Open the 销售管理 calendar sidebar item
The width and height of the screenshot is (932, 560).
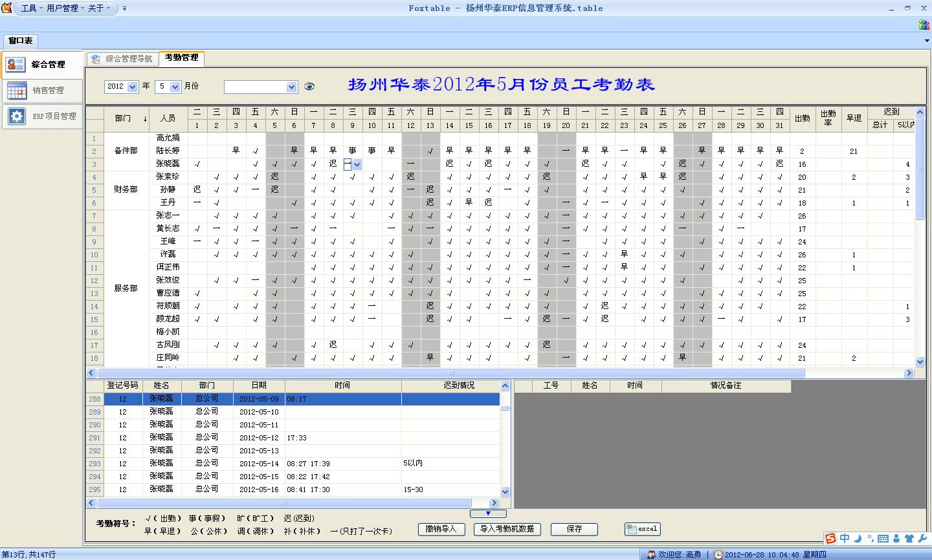pos(41,91)
